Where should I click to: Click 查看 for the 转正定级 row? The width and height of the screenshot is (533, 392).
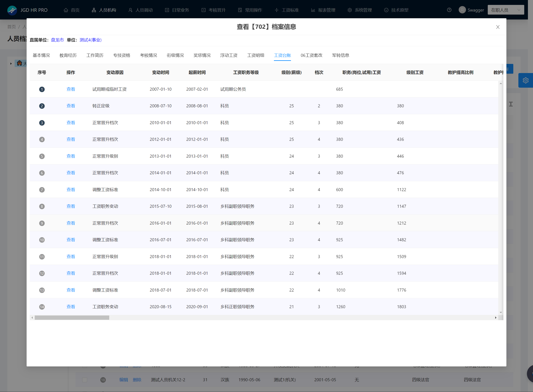click(x=71, y=106)
